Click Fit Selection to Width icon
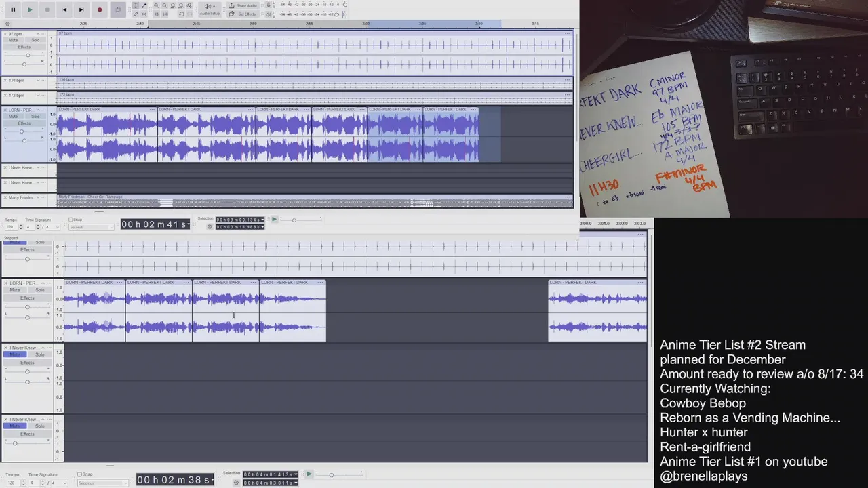 coord(173,5)
